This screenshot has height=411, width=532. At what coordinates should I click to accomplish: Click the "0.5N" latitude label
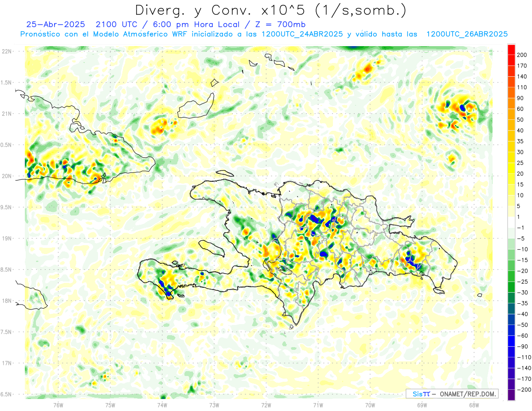[x=5, y=145]
